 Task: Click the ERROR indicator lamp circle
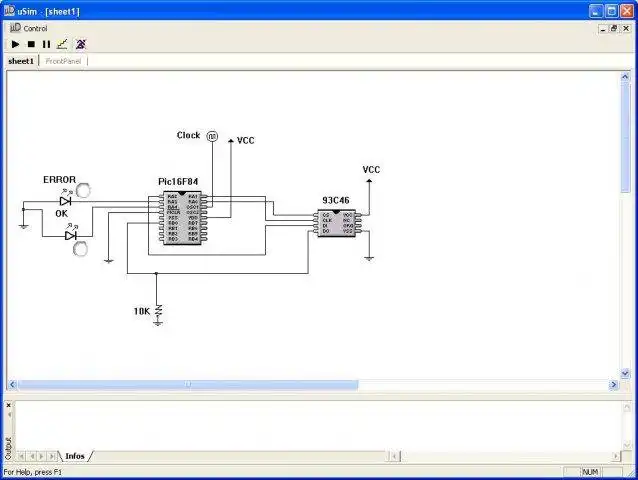(83, 190)
